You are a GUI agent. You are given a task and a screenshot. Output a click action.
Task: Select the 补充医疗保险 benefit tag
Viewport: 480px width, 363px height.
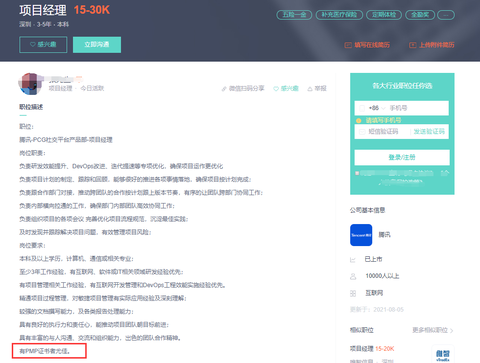(339, 15)
